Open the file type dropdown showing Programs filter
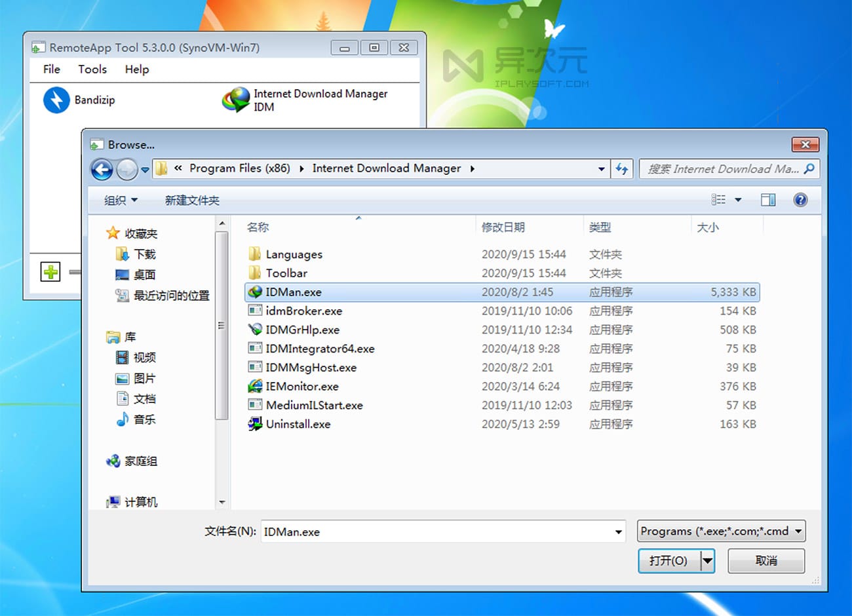The width and height of the screenshot is (852, 616). click(x=720, y=531)
